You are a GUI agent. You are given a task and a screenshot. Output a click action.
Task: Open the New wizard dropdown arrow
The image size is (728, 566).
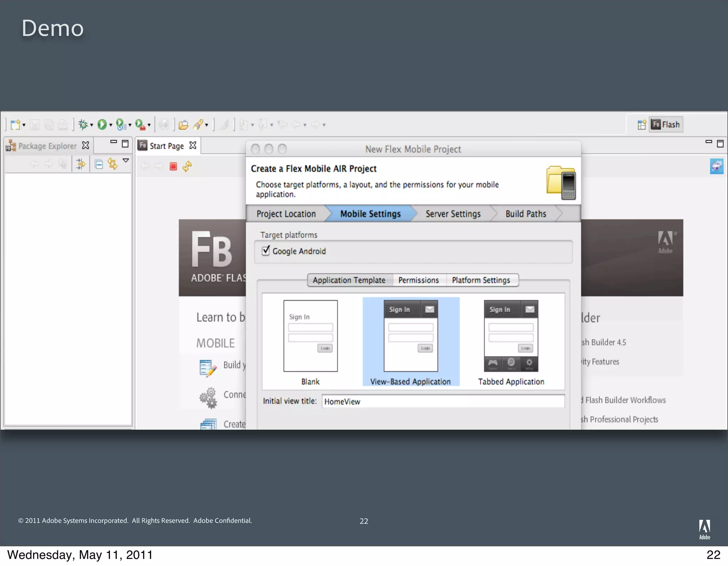click(24, 125)
